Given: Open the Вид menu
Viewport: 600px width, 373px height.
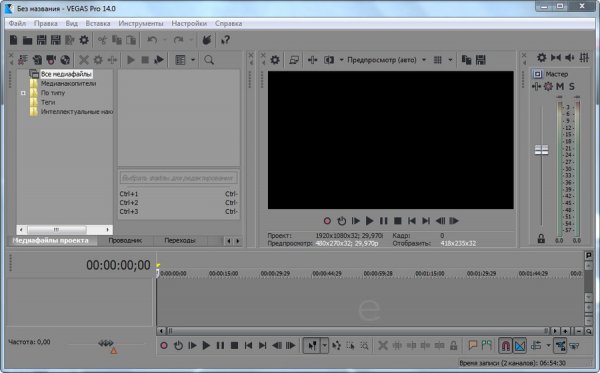Looking at the screenshot, I should (x=71, y=23).
